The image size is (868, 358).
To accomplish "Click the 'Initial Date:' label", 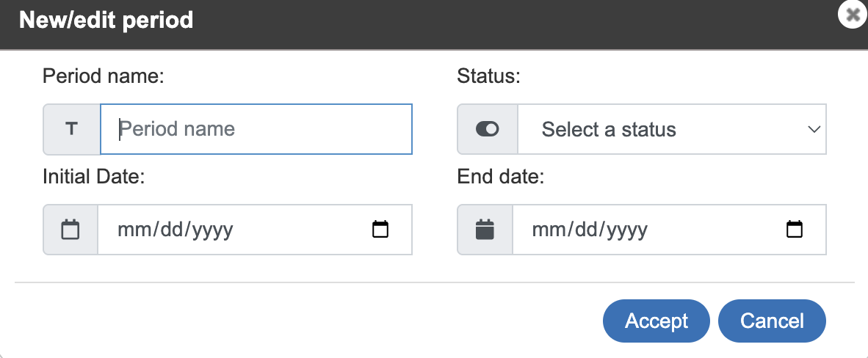I will pyautogui.click(x=93, y=177).
